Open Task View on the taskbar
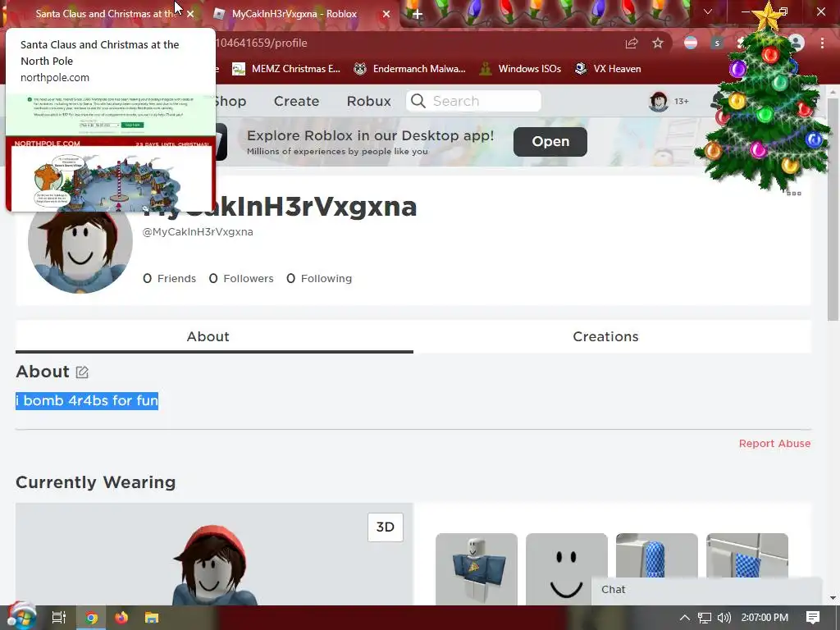The image size is (840, 630). tap(59, 618)
